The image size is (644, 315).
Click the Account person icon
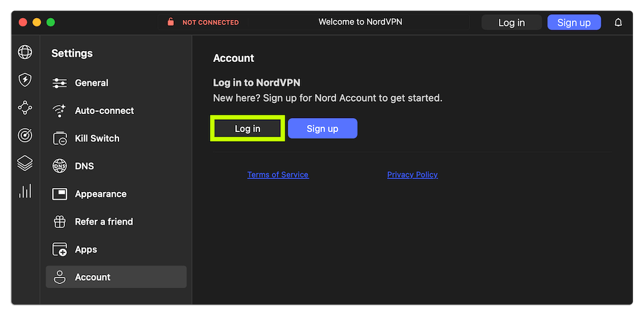pyautogui.click(x=60, y=277)
